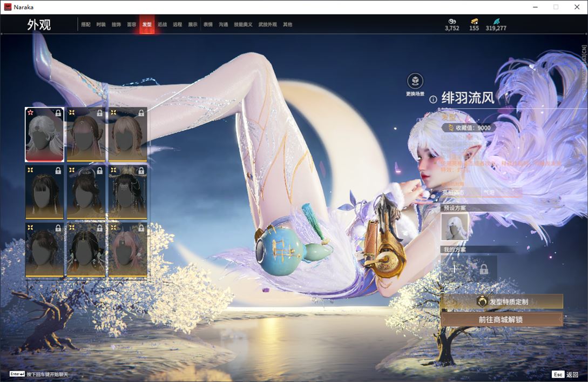Image resolution: width=588 pixels, height=382 pixels.
Task: Click the 更换场景 scene change icon
Action: 415,81
